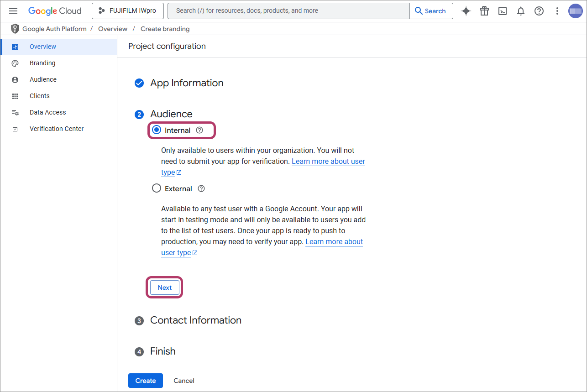Expand the App Information step
The height and width of the screenshot is (392, 587).
pyautogui.click(x=187, y=83)
